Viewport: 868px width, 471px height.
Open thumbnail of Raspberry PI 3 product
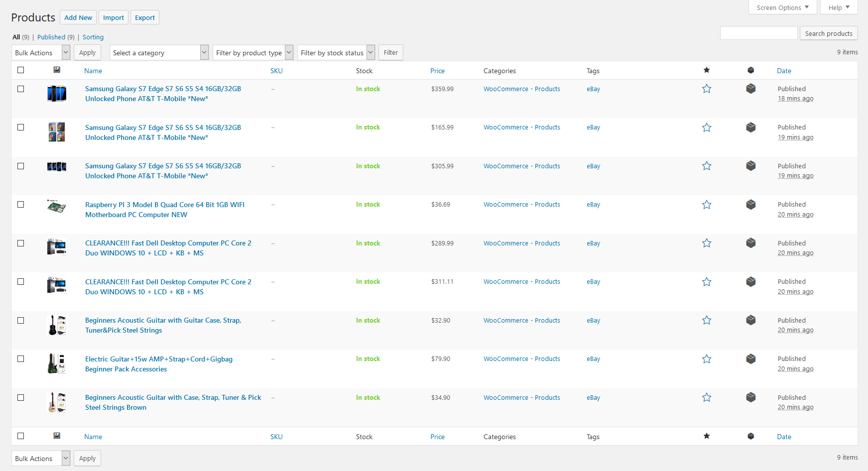point(57,207)
